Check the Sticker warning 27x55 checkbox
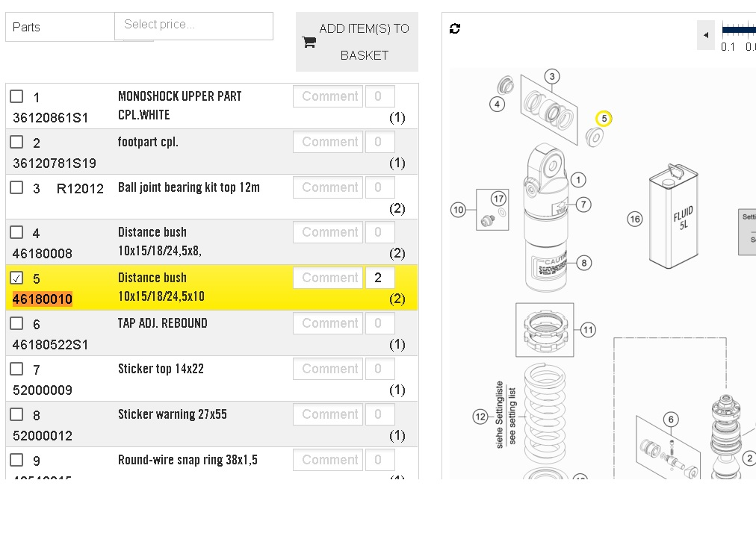756x536 pixels. coord(17,414)
